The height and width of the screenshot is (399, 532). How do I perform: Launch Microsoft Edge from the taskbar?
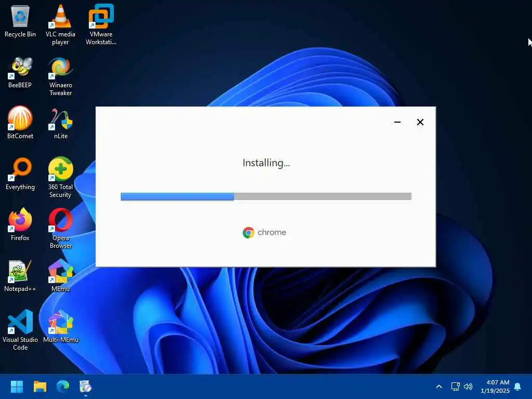pos(63,387)
